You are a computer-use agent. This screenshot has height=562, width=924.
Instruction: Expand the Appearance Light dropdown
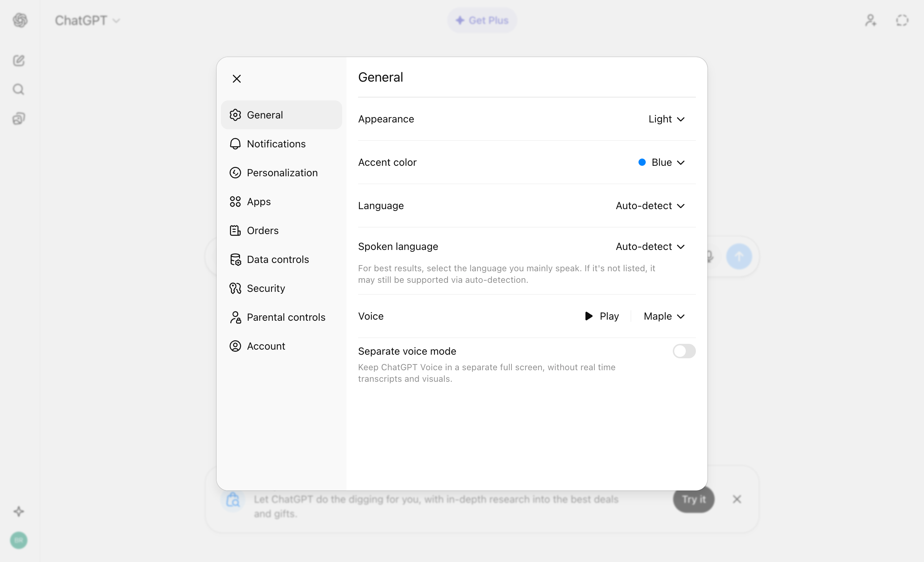tap(667, 119)
